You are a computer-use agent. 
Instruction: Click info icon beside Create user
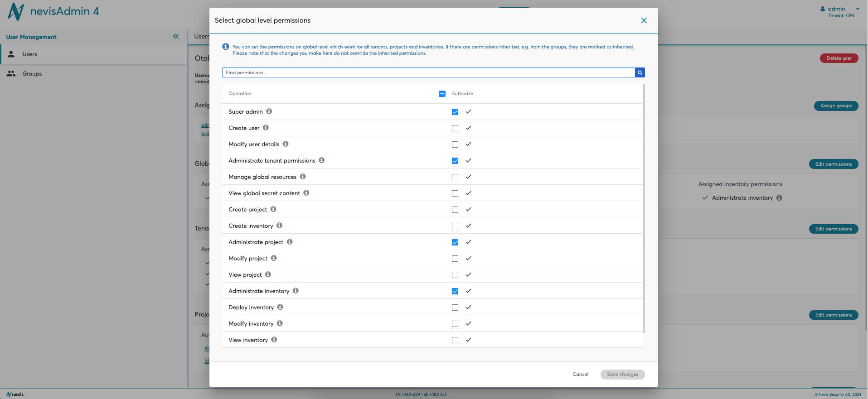[x=266, y=128]
